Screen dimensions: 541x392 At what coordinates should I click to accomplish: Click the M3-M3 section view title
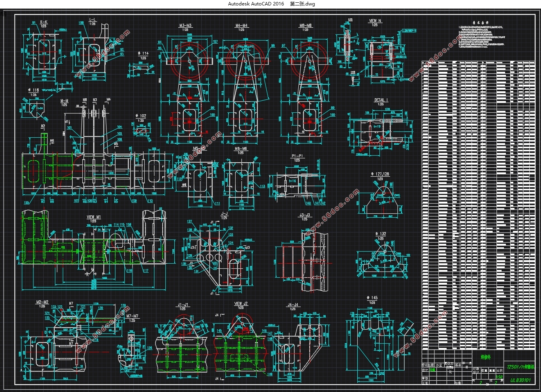point(185,26)
